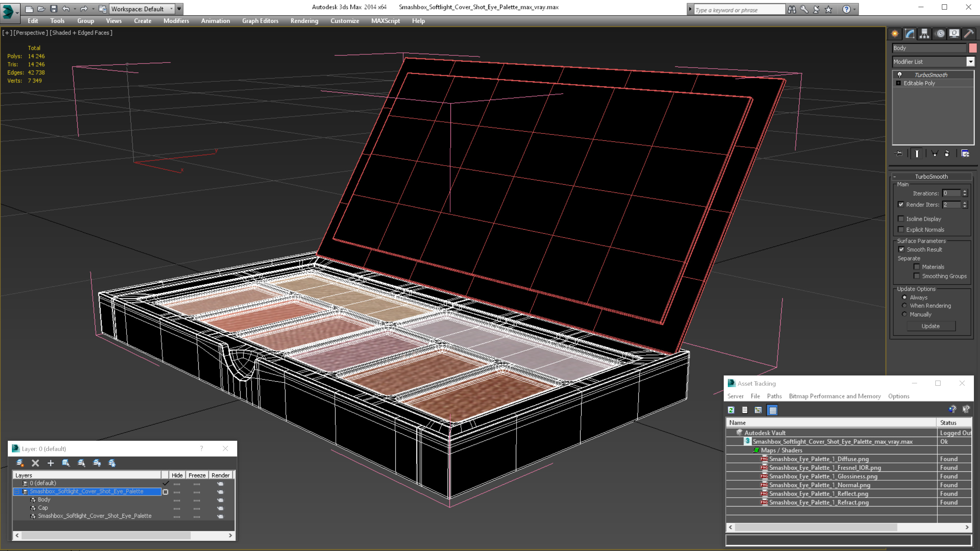Click Asset Tracking status log icon
The height and width of the screenshot is (551, 980).
coord(745,410)
